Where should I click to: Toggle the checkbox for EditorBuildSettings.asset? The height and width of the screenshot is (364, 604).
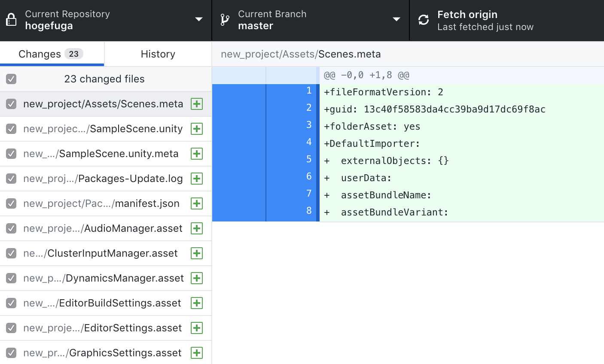[x=11, y=303]
